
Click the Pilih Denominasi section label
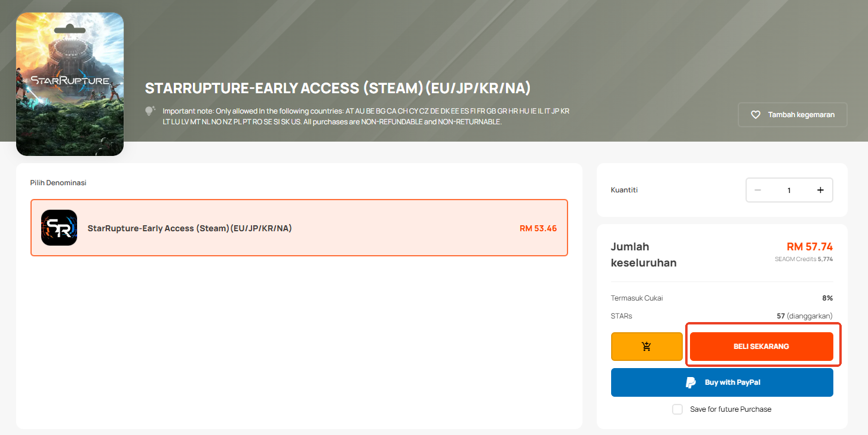click(x=59, y=183)
